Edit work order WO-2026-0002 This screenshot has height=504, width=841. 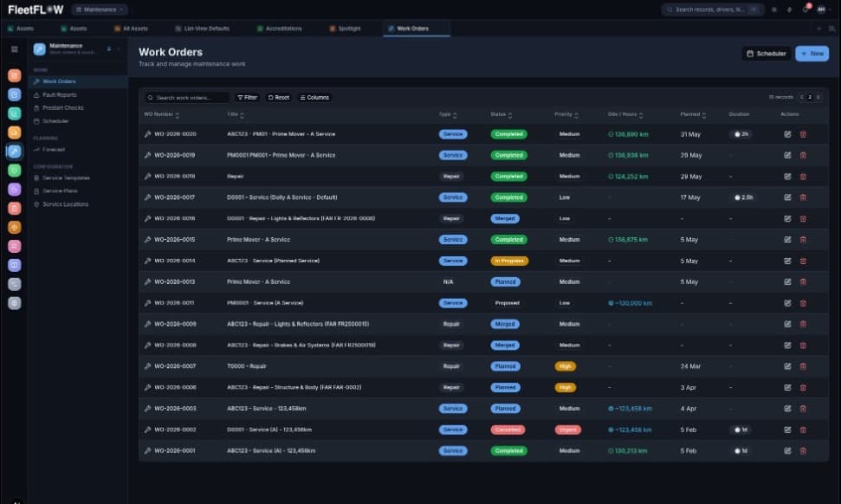tap(787, 430)
